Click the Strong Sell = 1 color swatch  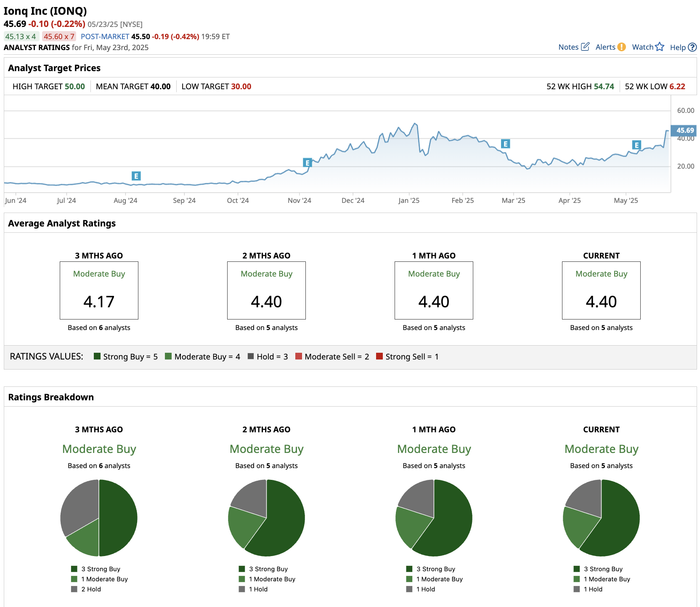pos(379,356)
